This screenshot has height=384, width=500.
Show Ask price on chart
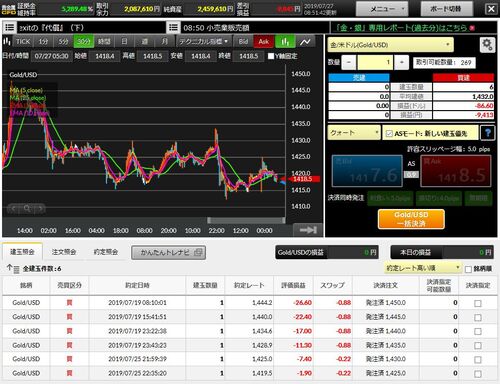tap(264, 42)
